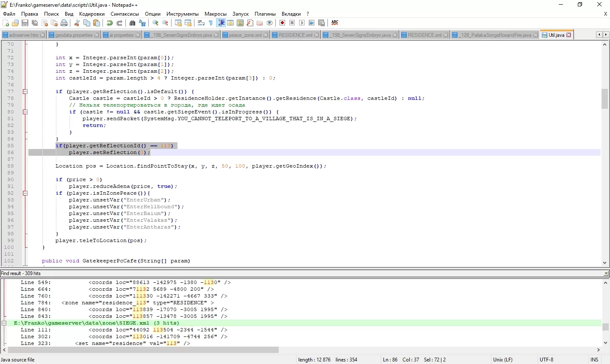Cut the selection with the scissors icon
Image resolution: width=610 pixels, height=364 pixels.
pyautogui.click(x=77, y=23)
